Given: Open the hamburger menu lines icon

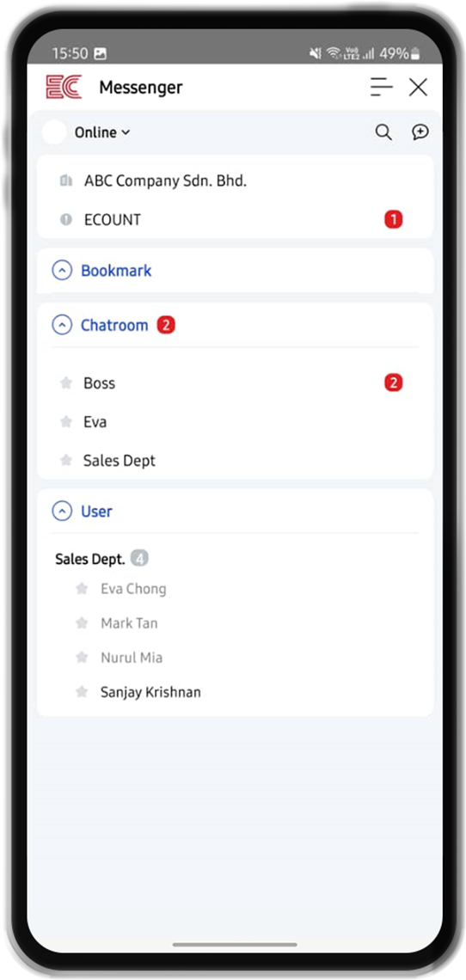Looking at the screenshot, I should (381, 87).
